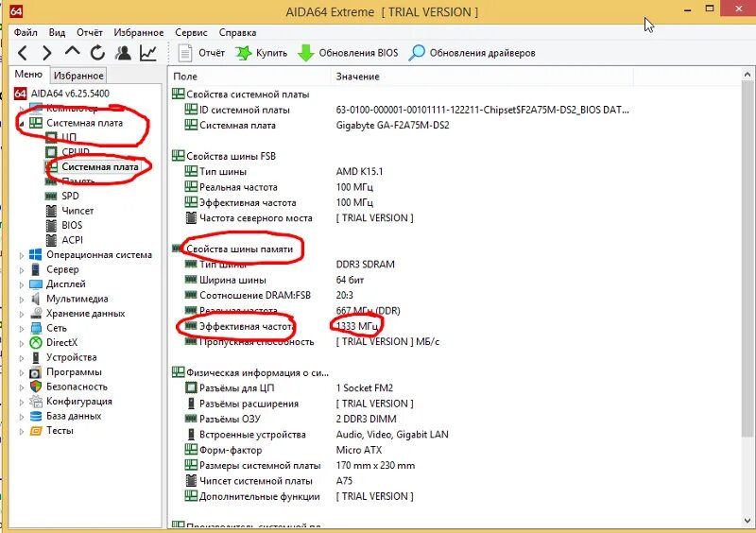
Task: Refresh using the circular arrow icon
Action: pyautogui.click(x=98, y=53)
